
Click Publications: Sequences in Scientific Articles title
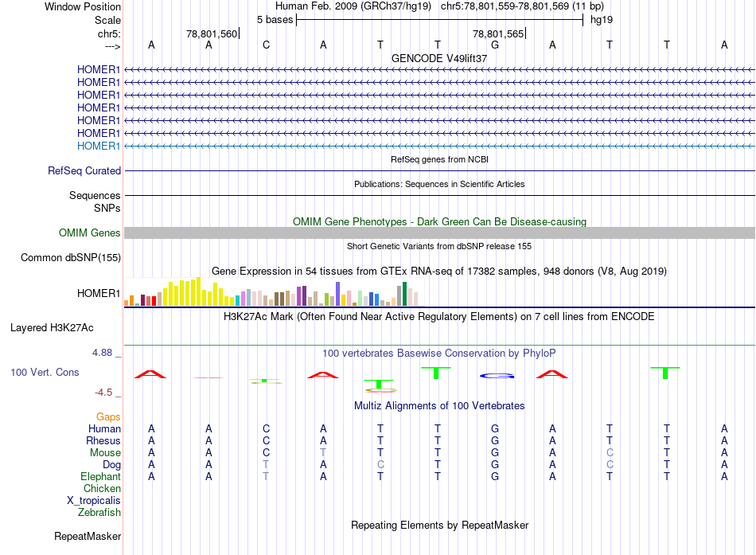(x=439, y=184)
